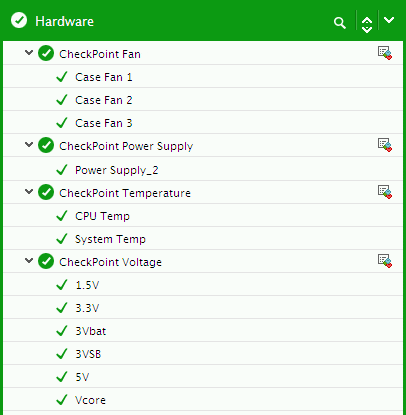Click the CheckPoint Fan green status icon
The height and width of the screenshot is (415, 406).
tap(46, 53)
